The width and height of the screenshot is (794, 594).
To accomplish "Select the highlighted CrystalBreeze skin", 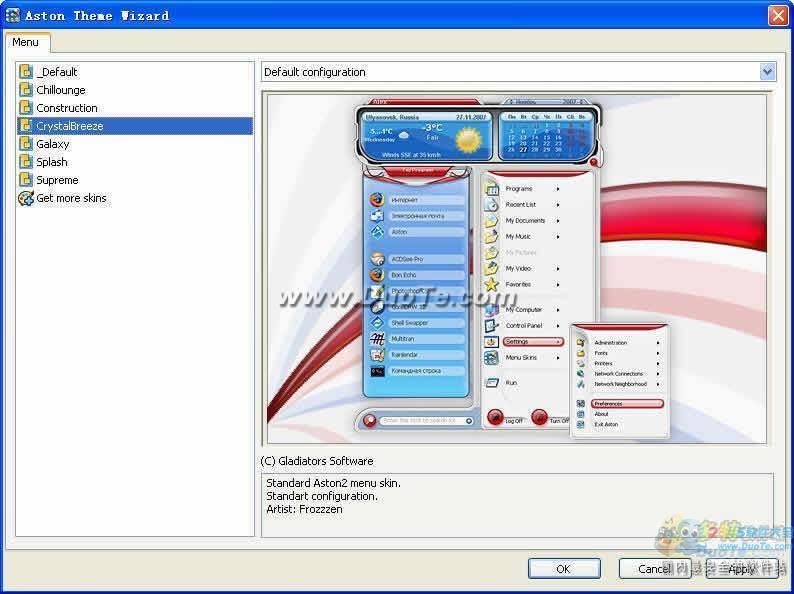I will pyautogui.click(x=135, y=126).
